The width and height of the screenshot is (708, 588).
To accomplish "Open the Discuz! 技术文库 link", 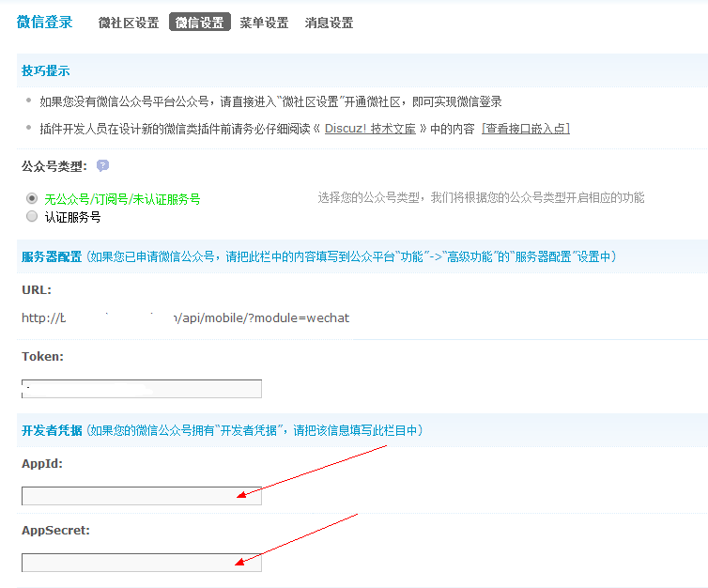I will 370,129.
